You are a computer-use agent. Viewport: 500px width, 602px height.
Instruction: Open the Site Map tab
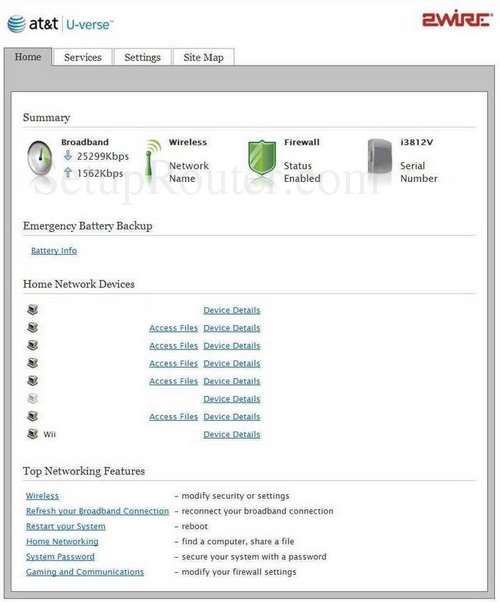pyautogui.click(x=204, y=57)
